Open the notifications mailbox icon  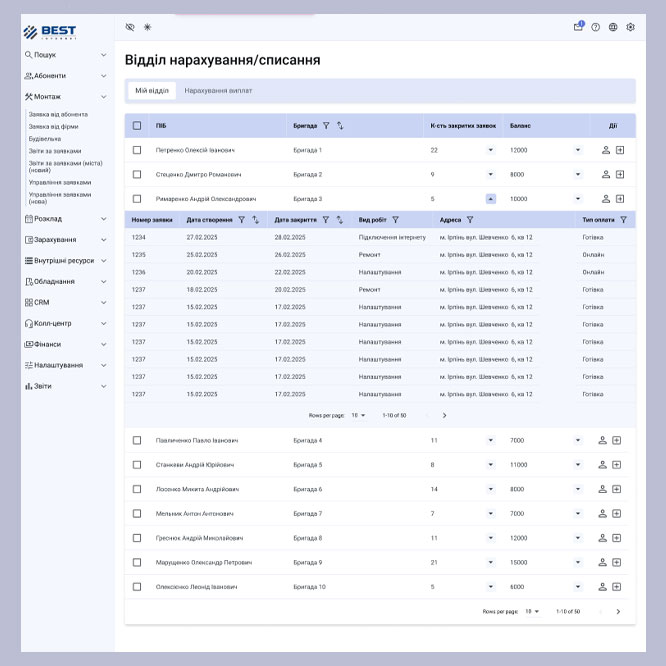[x=578, y=27]
